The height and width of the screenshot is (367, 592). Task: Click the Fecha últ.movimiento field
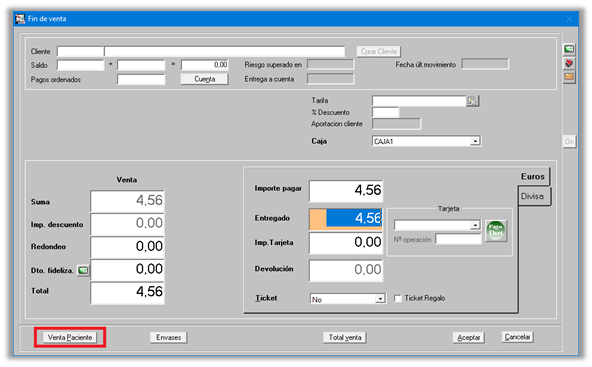tap(485, 64)
